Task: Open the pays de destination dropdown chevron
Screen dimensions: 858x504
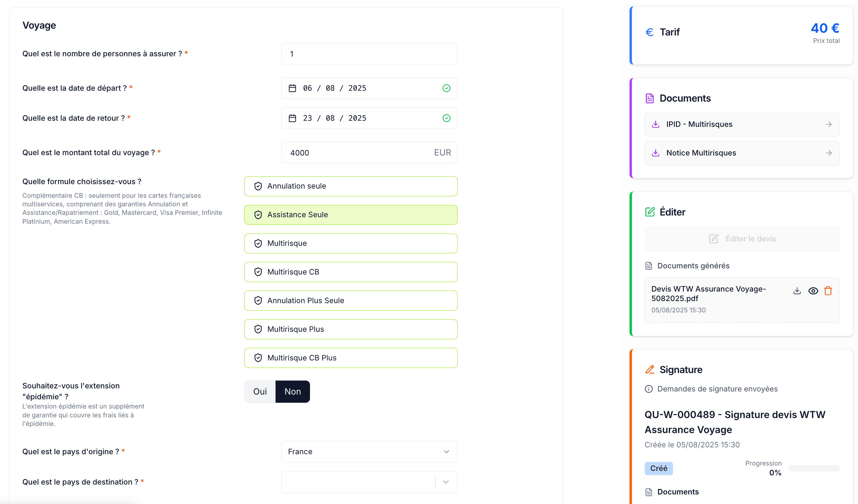Action: 445,482
